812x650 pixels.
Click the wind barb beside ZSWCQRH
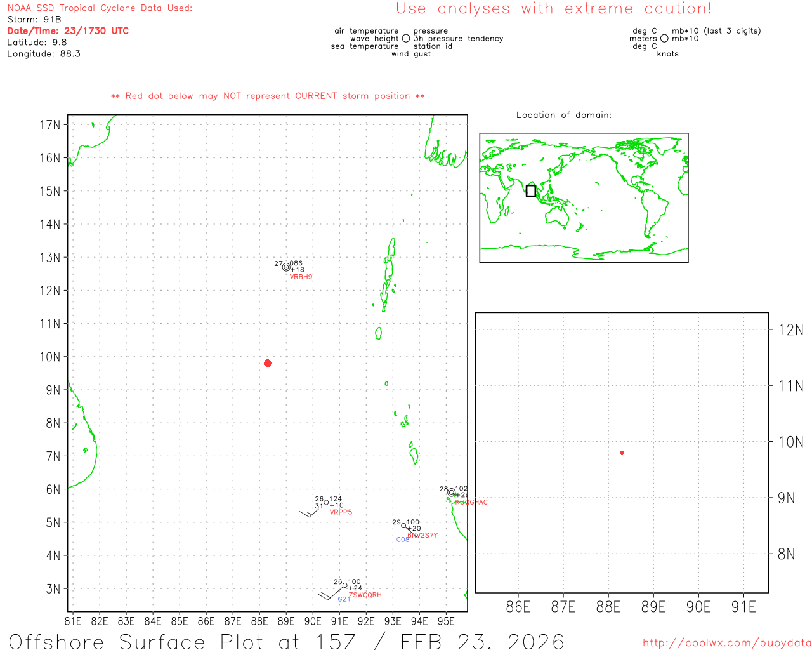[x=331, y=593]
